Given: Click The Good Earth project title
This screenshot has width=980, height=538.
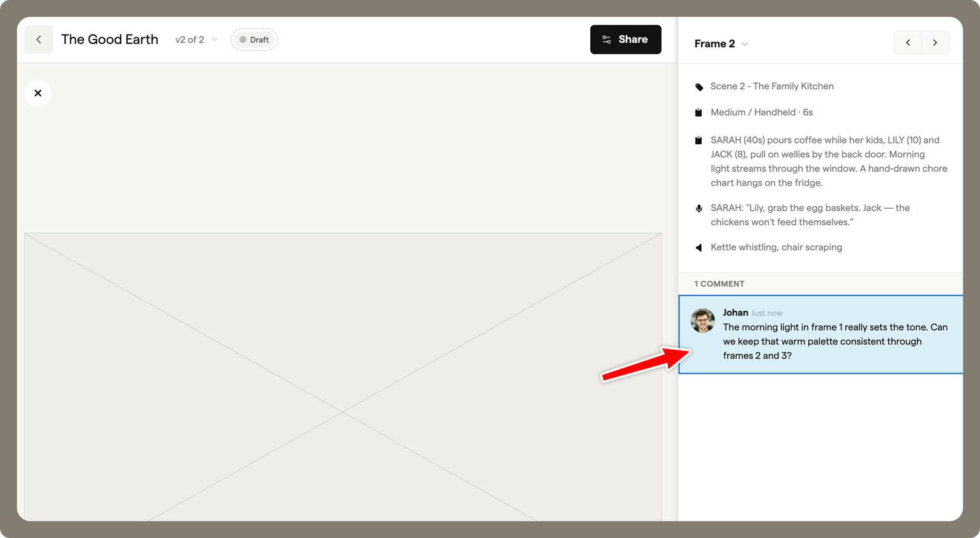Looking at the screenshot, I should pyautogui.click(x=110, y=40).
